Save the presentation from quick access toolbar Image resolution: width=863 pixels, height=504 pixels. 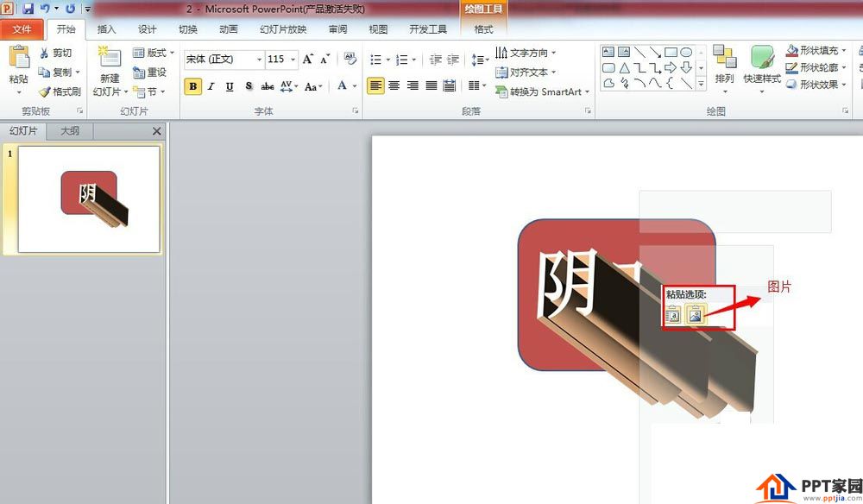28,9
